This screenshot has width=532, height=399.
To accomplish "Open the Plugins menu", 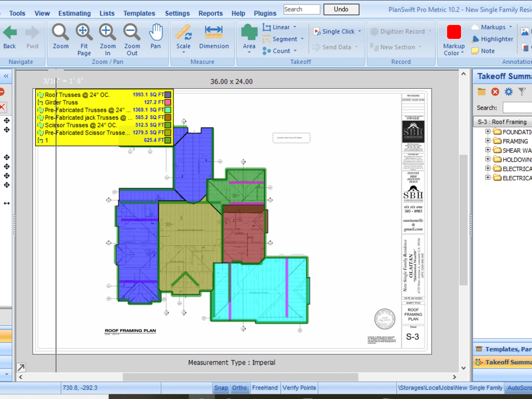I will coord(265,14).
